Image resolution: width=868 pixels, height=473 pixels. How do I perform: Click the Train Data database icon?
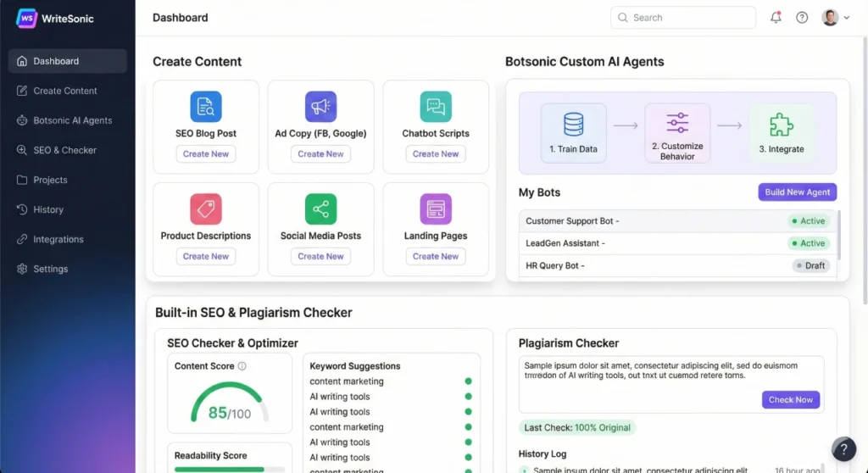point(574,124)
